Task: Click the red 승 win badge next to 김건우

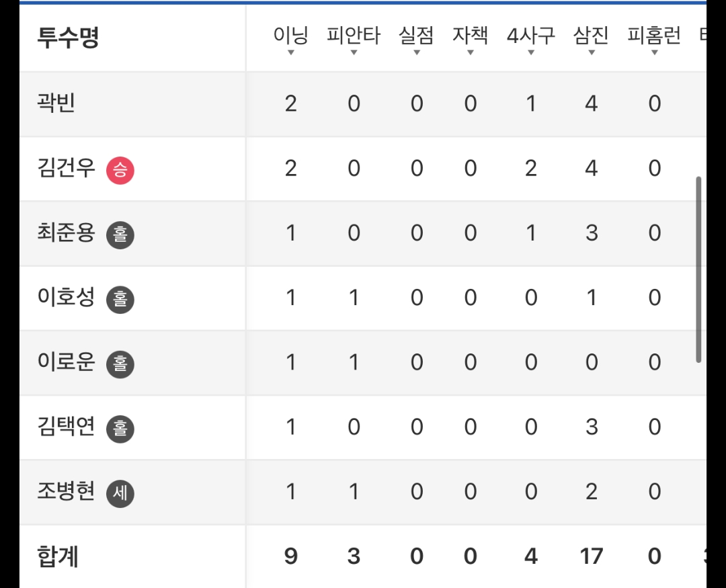Action: 120,171
